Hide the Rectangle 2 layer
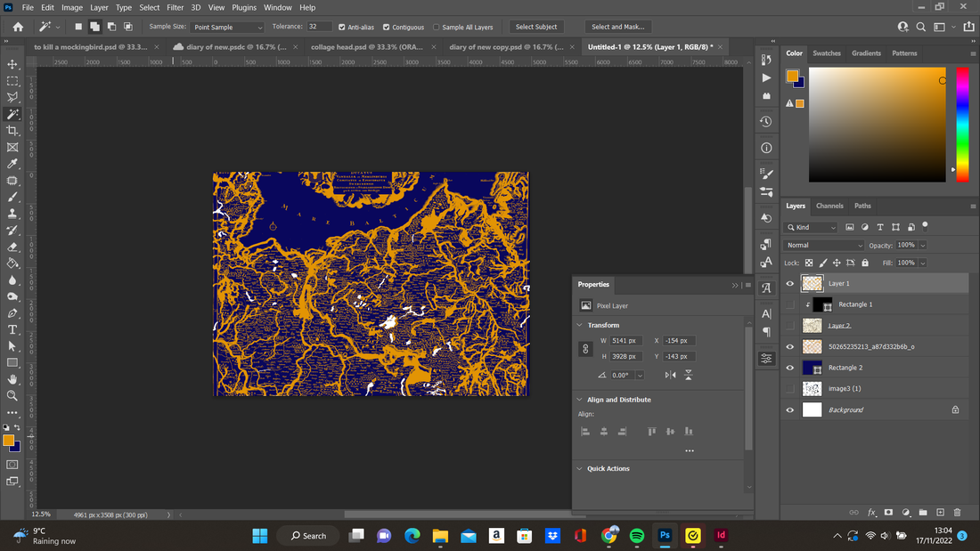This screenshot has width=980, height=551. pyautogui.click(x=790, y=368)
